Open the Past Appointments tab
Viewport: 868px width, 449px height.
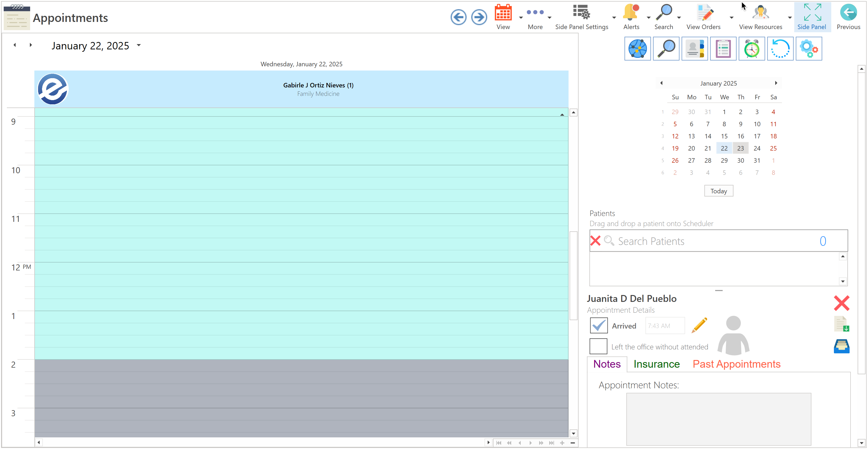736,364
